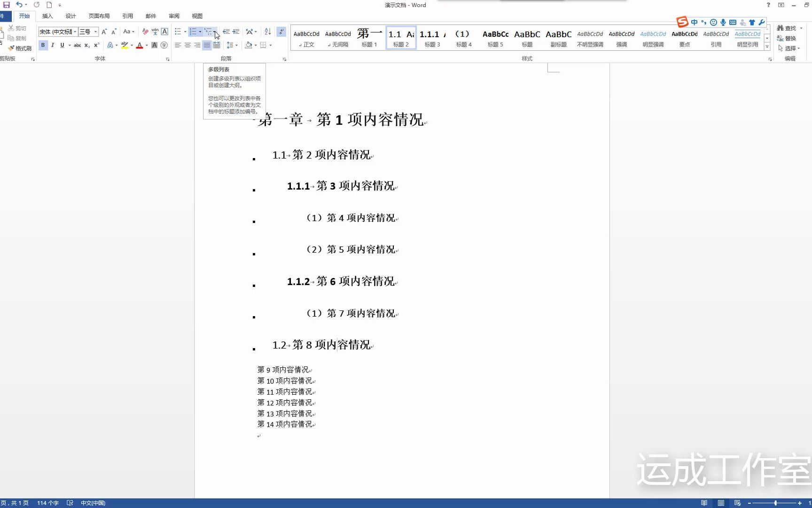Screen dimensions: 812x508
Task: Activate Format Painter (格式刷)
Action: pos(19,48)
